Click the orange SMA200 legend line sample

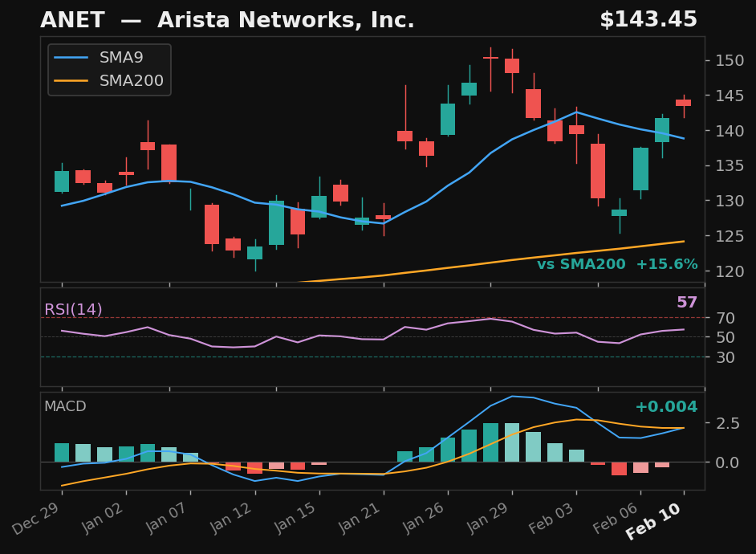(71, 80)
